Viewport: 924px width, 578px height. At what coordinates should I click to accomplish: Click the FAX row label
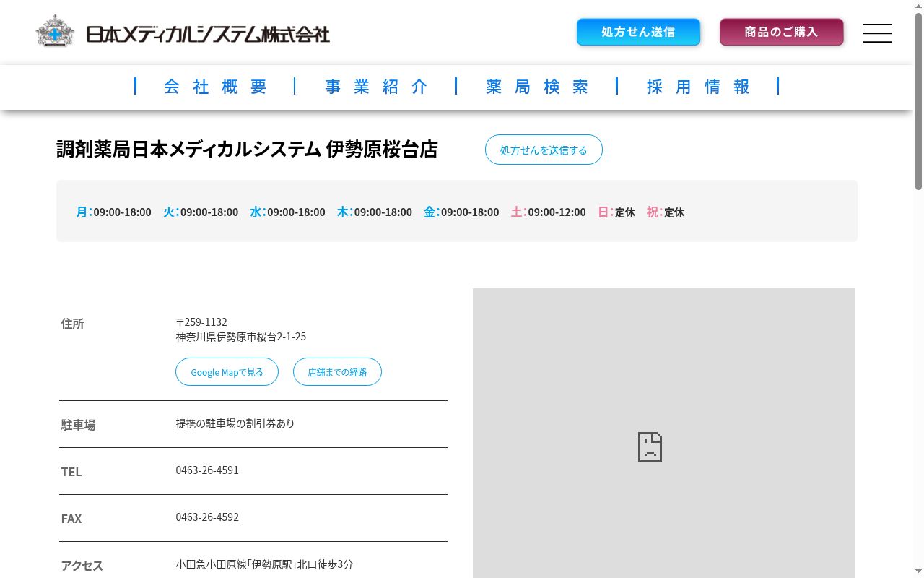coord(71,519)
